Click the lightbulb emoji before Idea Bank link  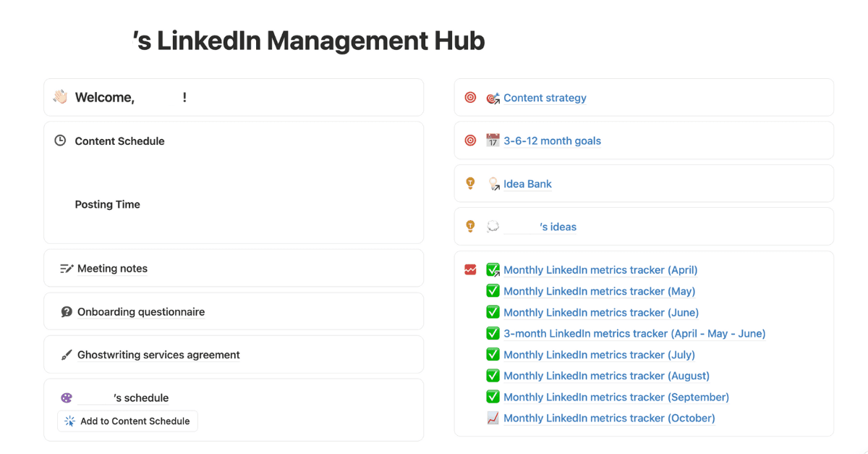[493, 184]
